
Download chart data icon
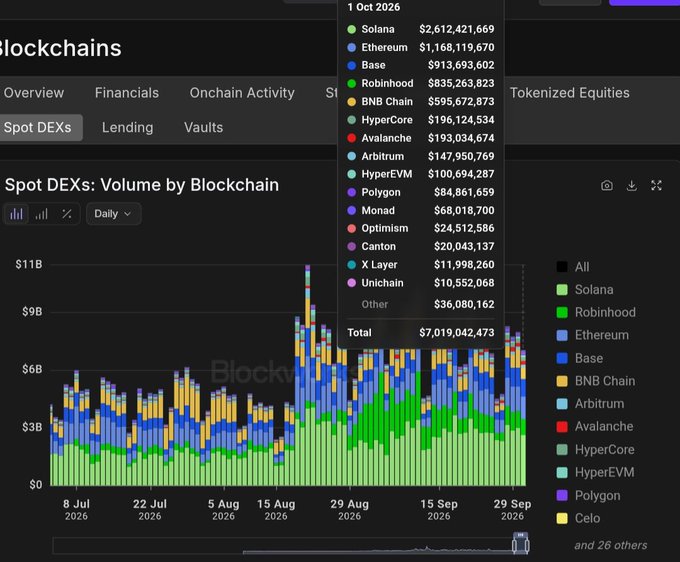632,186
